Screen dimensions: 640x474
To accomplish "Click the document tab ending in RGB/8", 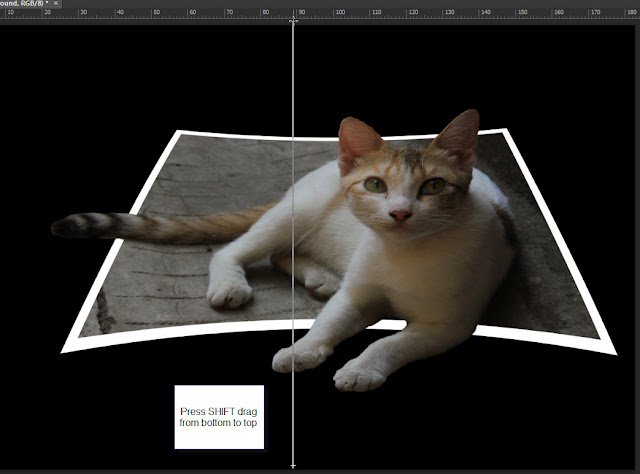I will click(x=22, y=4).
